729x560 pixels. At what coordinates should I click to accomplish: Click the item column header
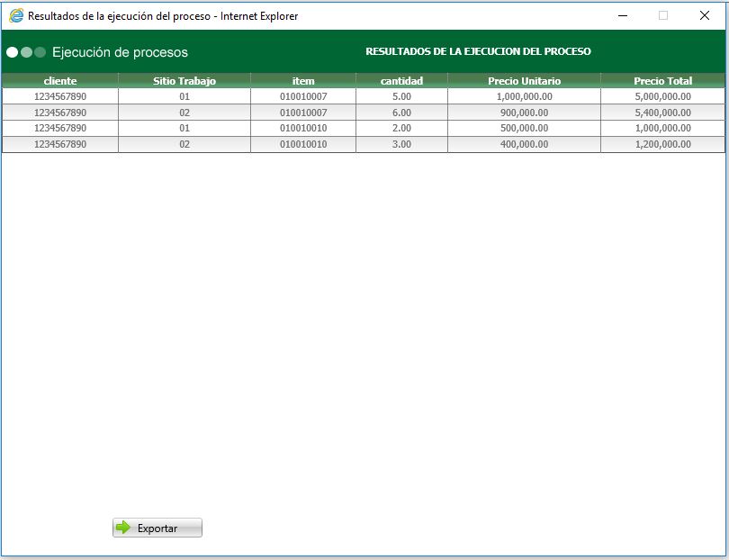click(304, 80)
